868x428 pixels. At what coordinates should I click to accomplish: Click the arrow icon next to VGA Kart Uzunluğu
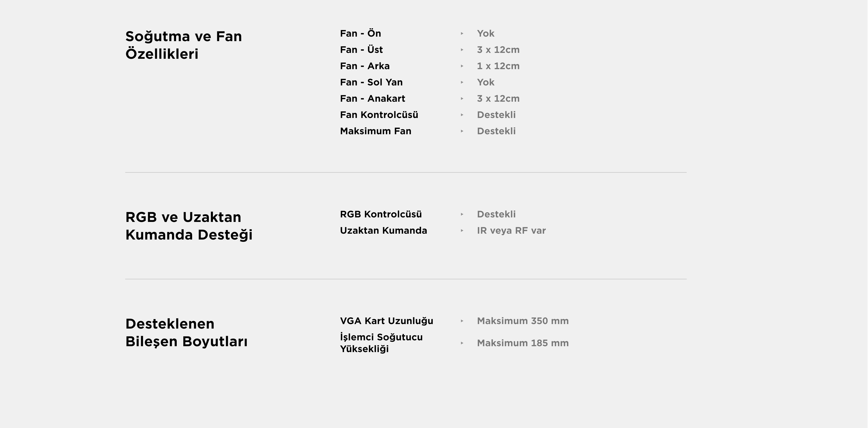[x=462, y=321]
